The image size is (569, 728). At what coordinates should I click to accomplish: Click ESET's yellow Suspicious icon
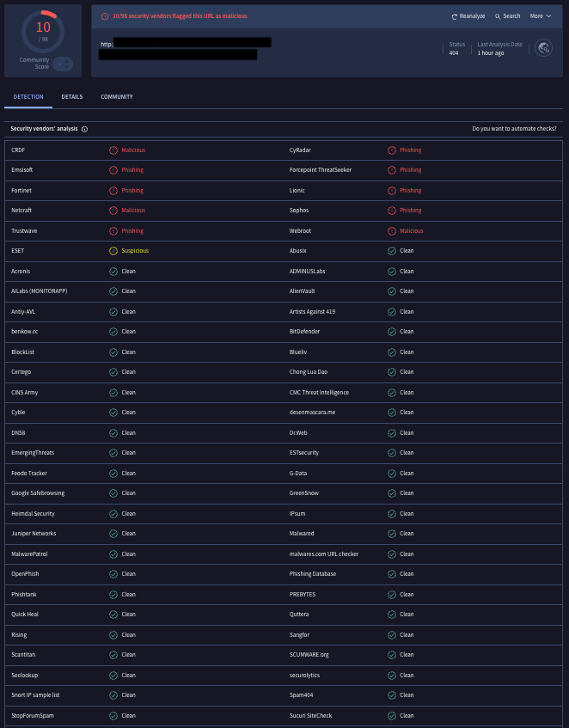coord(113,251)
